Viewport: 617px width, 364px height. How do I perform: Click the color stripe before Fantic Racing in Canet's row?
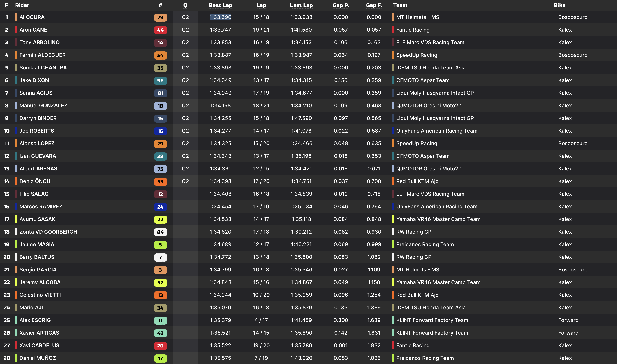pyautogui.click(x=393, y=30)
